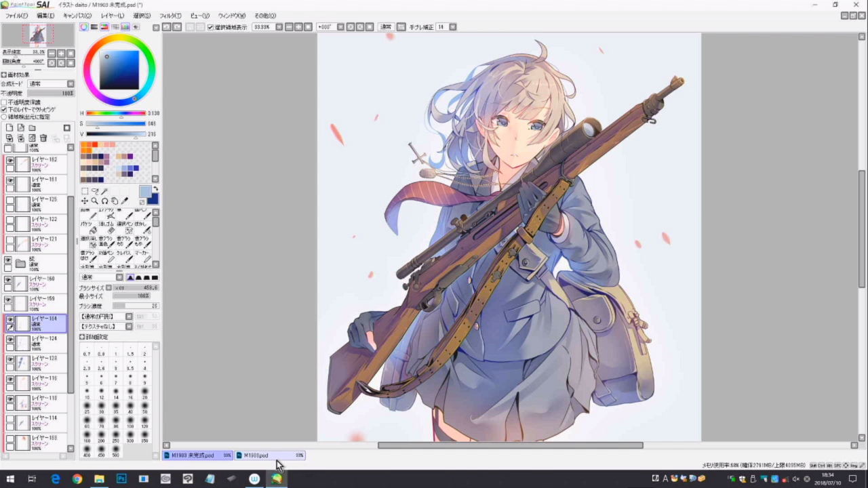Image resolution: width=868 pixels, height=488 pixels.
Task: Toggle the 選択領域表示 checkbox
Action: pyautogui.click(x=210, y=27)
